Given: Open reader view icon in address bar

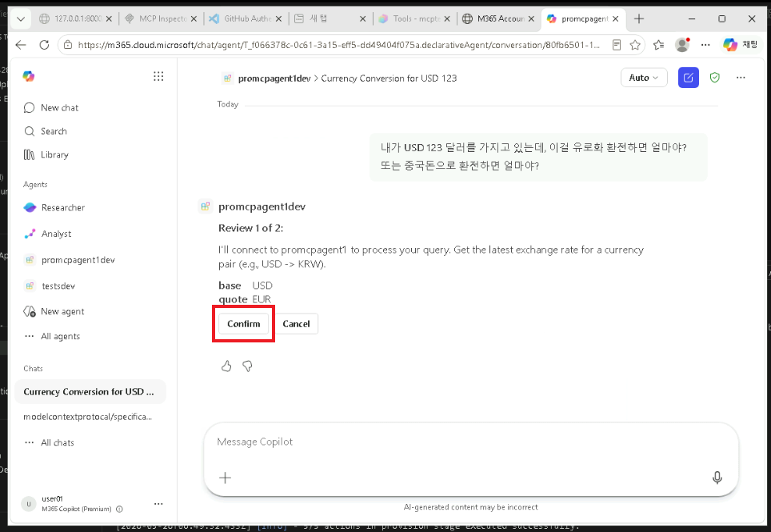Looking at the screenshot, I should pos(617,45).
